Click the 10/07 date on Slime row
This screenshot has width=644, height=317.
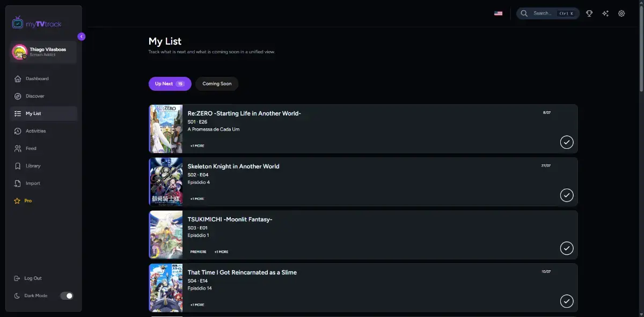pos(546,272)
